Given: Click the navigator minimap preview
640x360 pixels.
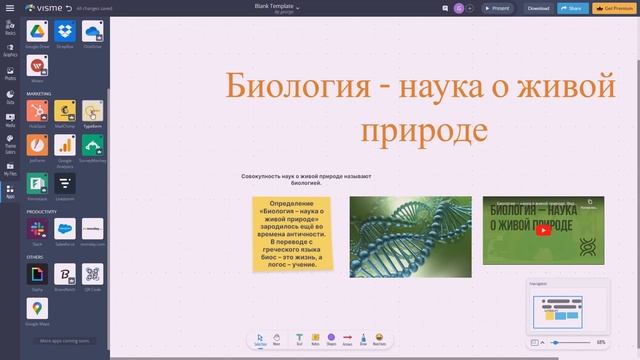Looking at the screenshot, I should coord(558,312).
